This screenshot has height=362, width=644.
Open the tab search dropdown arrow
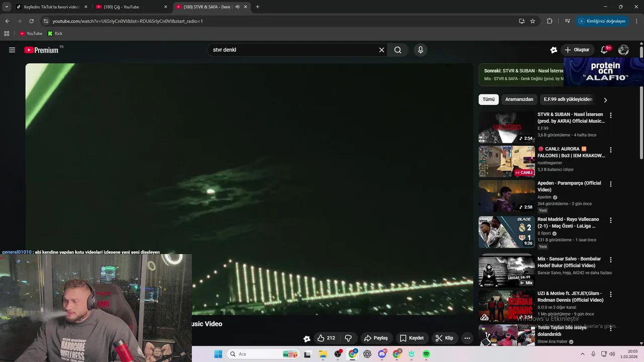click(x=7, y=7)
